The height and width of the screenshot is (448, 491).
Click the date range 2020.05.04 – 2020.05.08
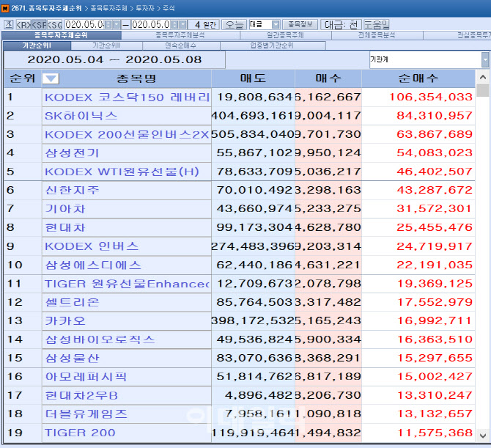click(114, 59)
